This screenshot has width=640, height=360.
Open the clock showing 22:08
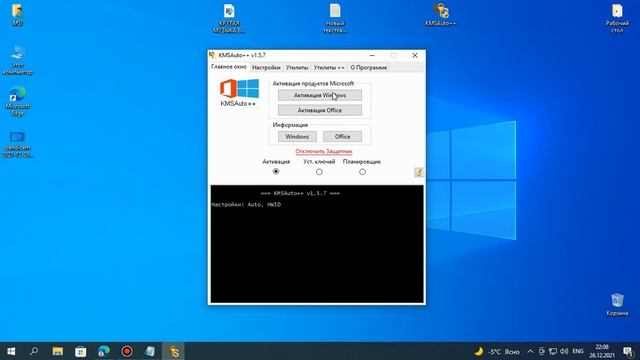point(602,351)
